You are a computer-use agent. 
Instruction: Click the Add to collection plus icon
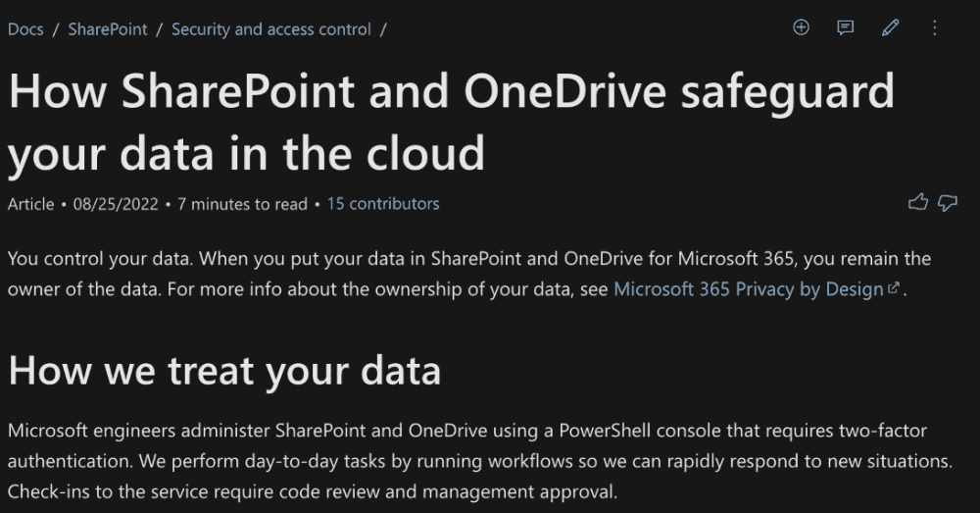801,28
